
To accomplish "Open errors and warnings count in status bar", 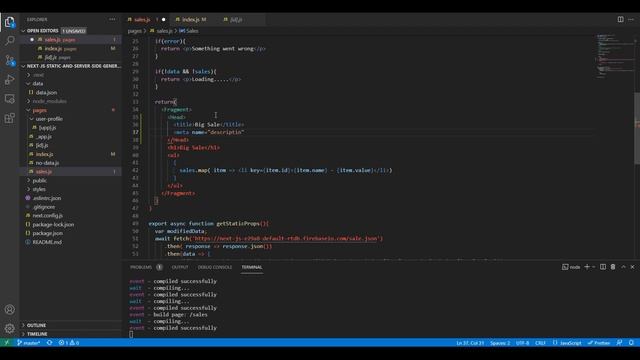I will click(x=69, y=342).
